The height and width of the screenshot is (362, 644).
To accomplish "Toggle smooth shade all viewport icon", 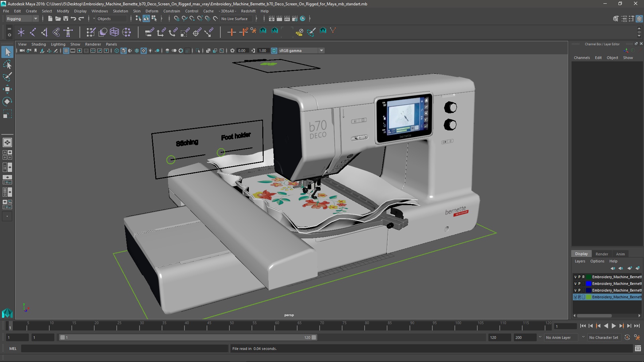I will coord(123,51).
